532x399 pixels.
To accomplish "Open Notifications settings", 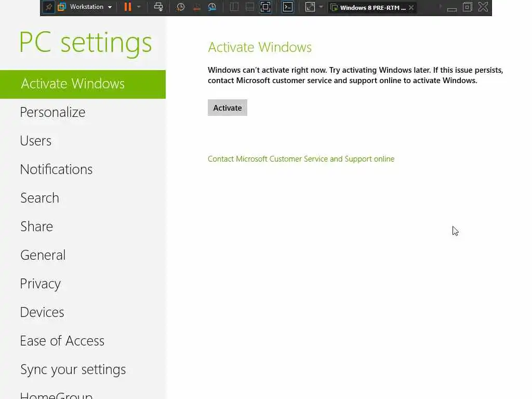I will point(83,169).
